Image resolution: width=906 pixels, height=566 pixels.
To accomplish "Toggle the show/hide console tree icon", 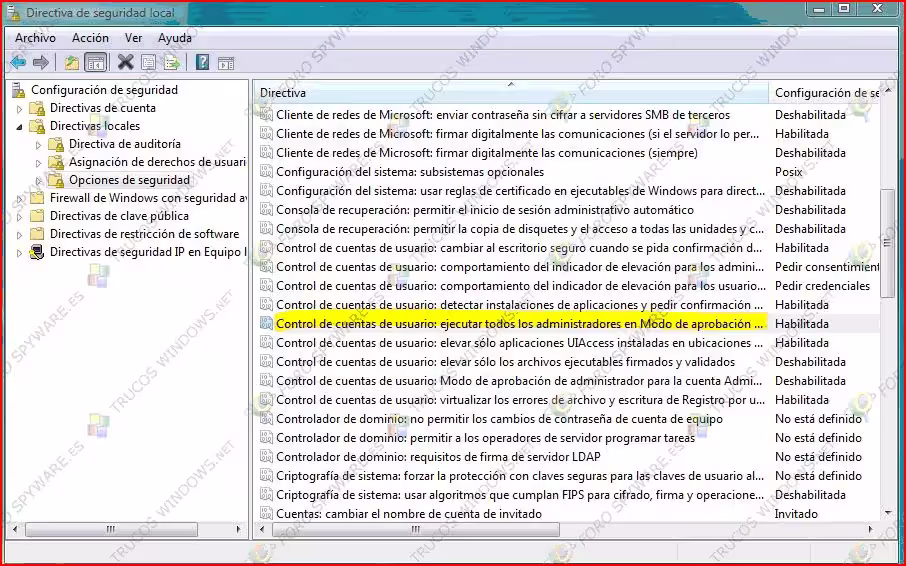I will coord(96,62).
